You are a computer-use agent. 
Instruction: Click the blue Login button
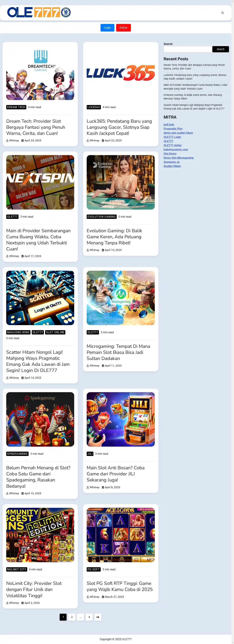[107, 28]
